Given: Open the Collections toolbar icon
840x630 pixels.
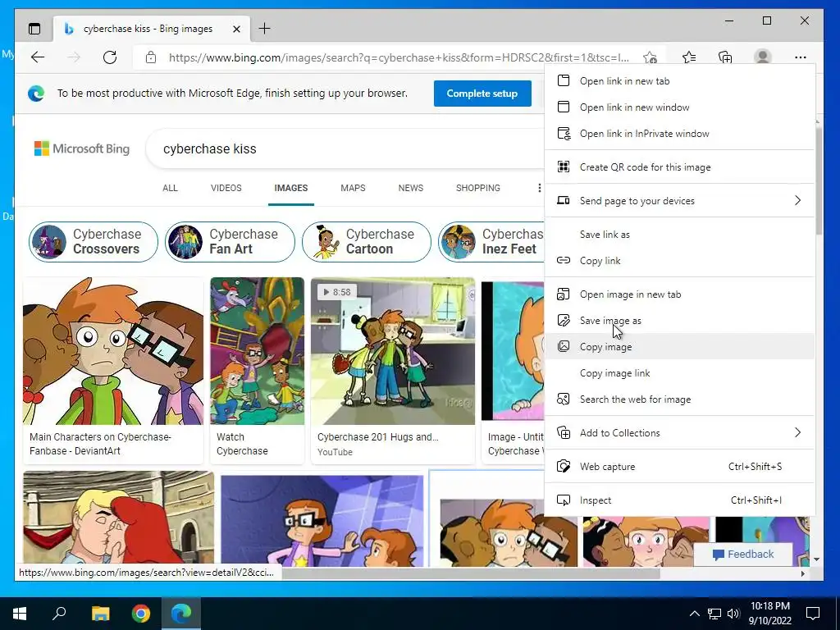Looking at the screenshot, I should tap(725, 57).
